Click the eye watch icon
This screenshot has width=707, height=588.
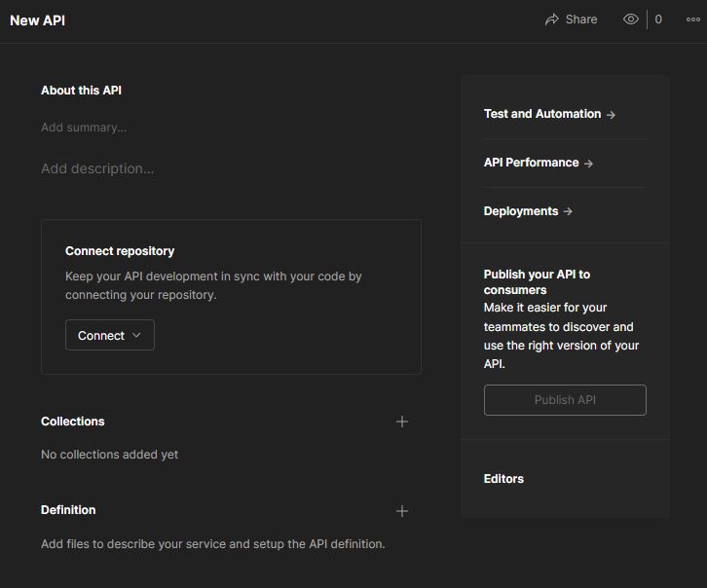coord(630,19)
